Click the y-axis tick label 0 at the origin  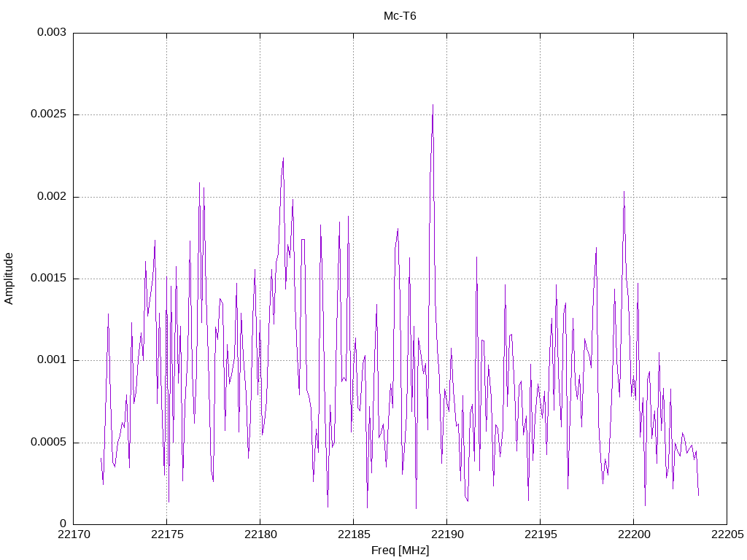click(63, 524)
